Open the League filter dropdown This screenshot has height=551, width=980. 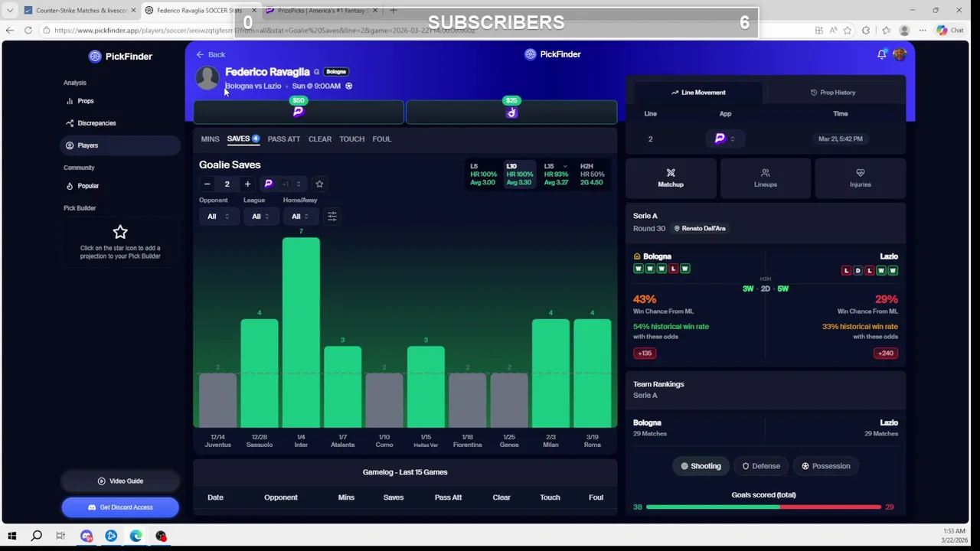(x=260, y=217)
